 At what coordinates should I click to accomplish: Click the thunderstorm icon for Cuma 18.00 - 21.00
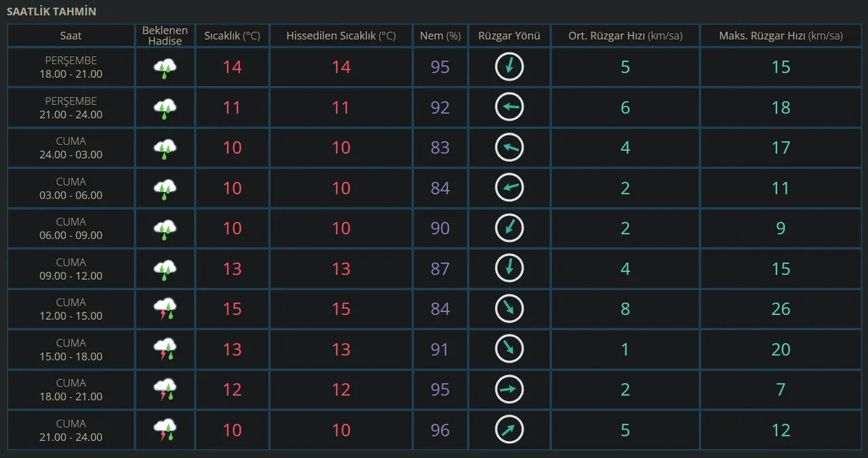click(x=165, y=390)
